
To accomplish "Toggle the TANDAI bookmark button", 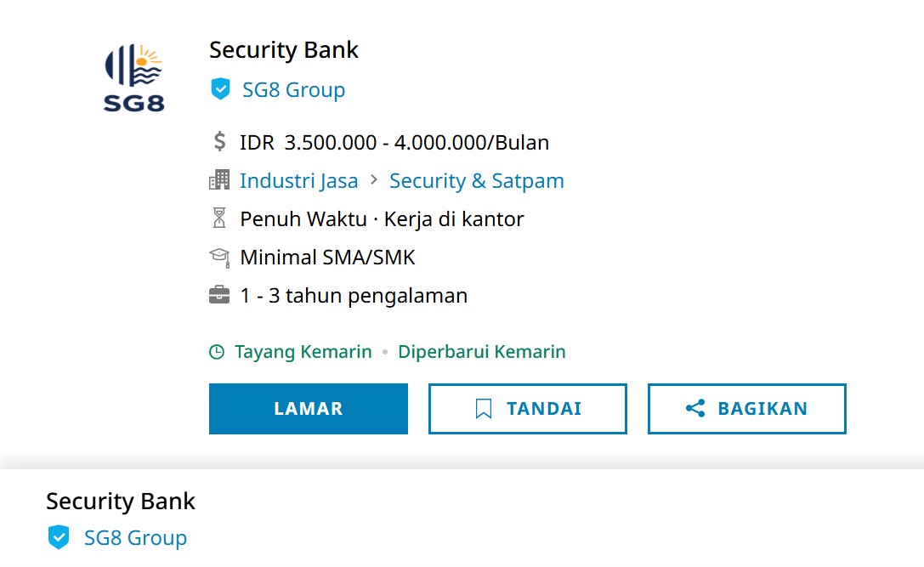I will [x=527, y=408].
